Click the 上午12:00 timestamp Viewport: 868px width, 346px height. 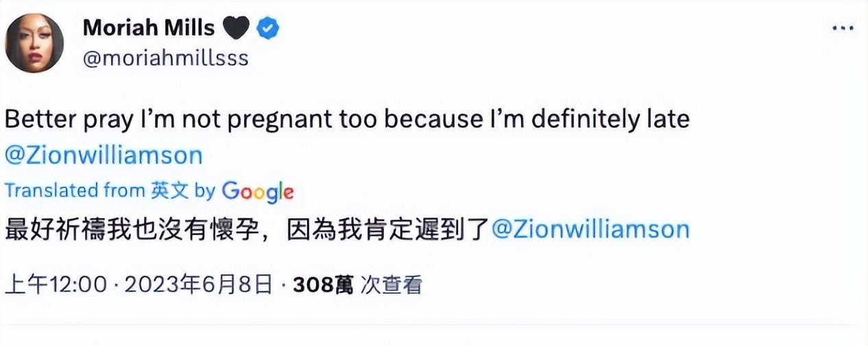(x=56, y=284)
